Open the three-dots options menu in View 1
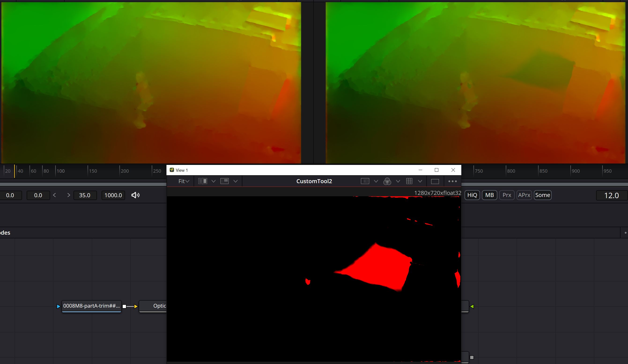The height and width of the screenshot is (364, 628). click(453, 181)
